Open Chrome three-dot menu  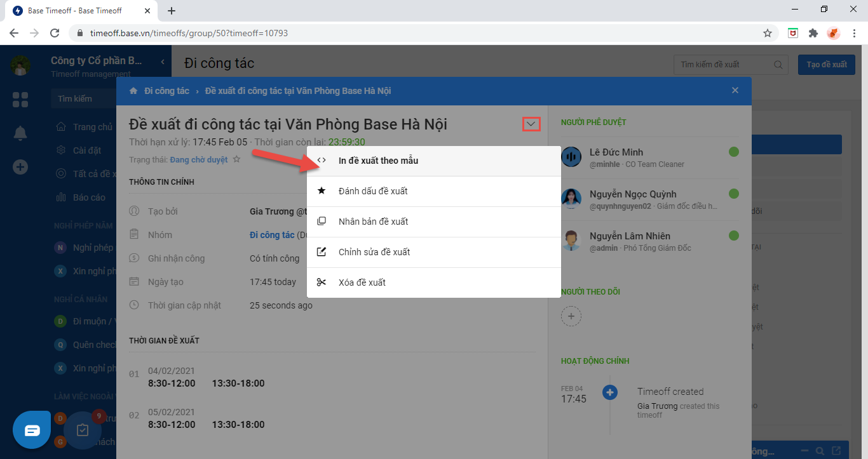click(x=855, y=33)
